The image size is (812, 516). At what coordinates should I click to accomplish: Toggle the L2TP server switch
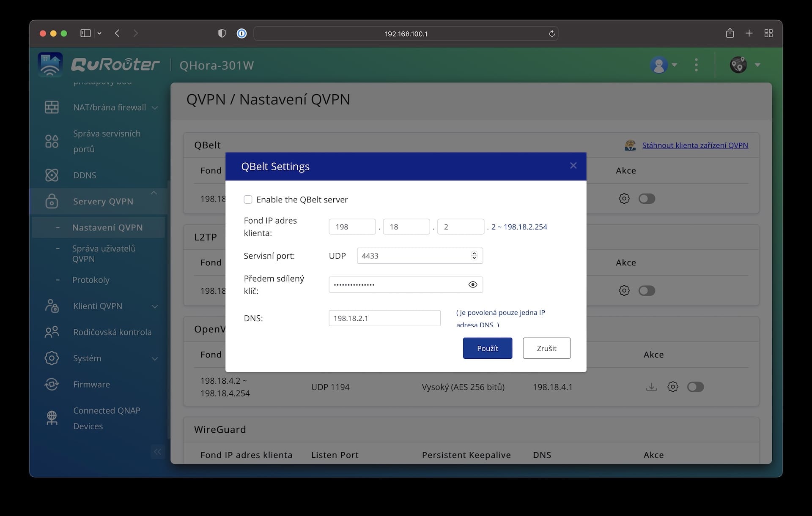click(x=647, y=291)
